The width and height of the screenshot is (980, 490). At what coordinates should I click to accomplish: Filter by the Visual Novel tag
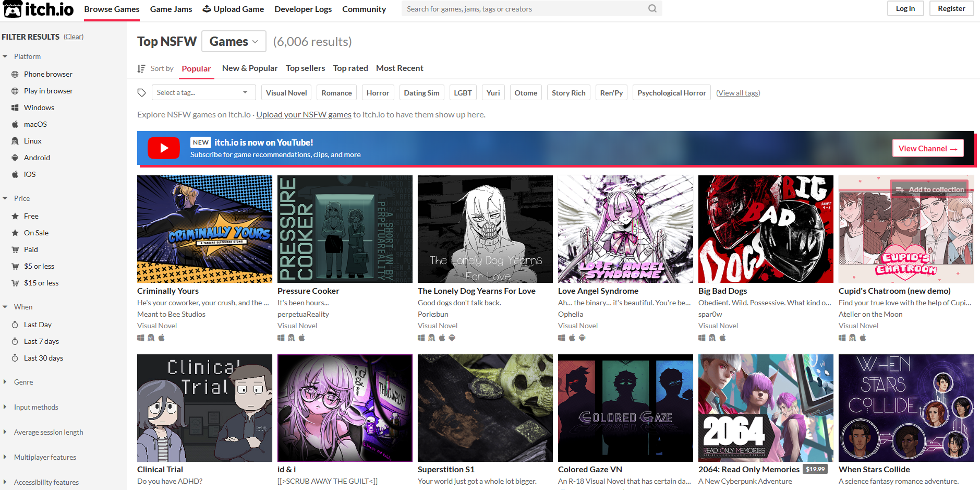(x=286, y=93)
